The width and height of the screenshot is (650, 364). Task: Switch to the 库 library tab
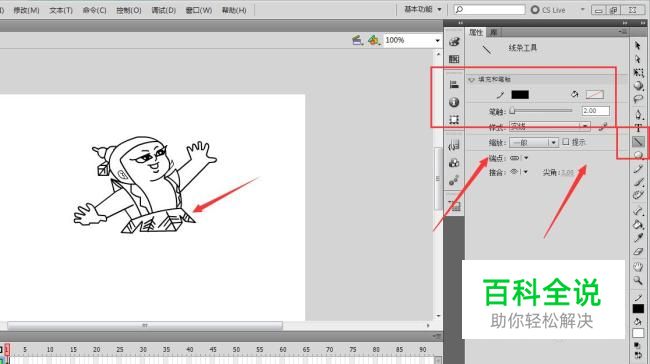coord(493,32)
